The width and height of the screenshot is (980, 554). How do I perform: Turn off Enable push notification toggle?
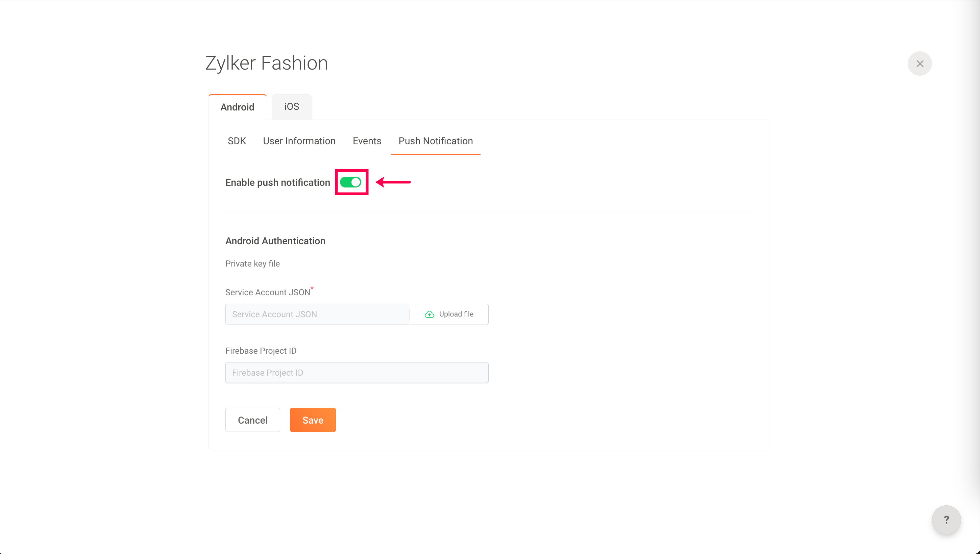(x=350, y=182)
